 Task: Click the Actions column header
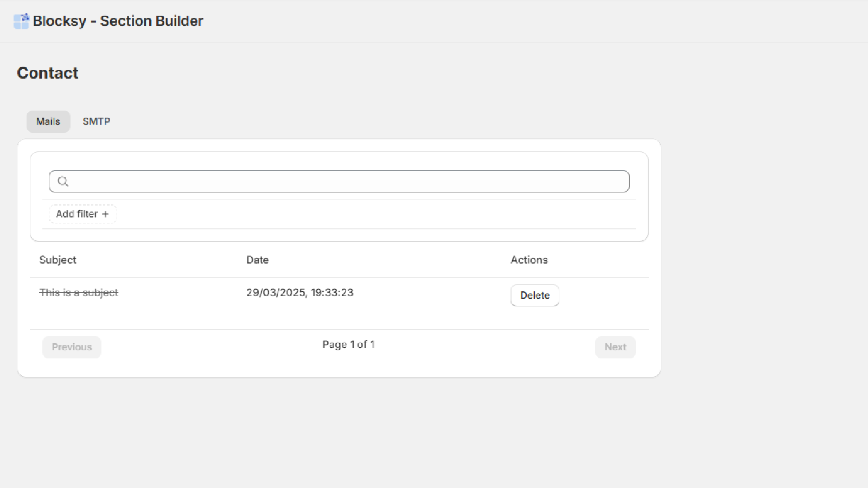[x=529, y=260]
